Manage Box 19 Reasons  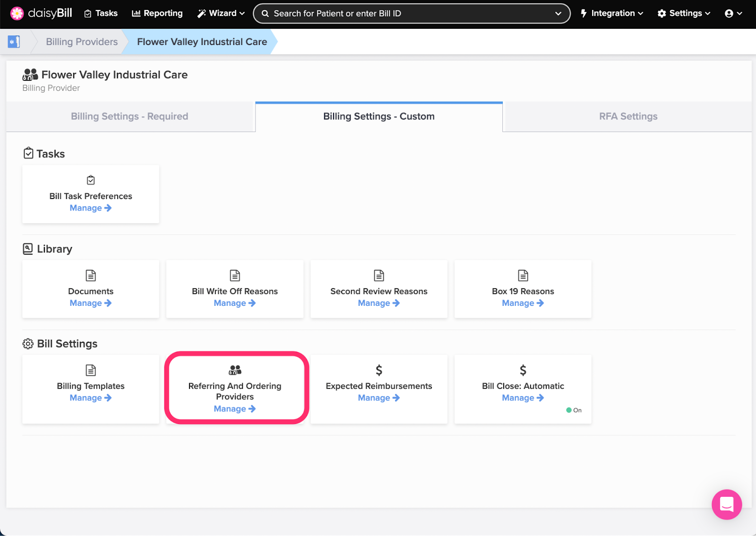click(523, 303)
